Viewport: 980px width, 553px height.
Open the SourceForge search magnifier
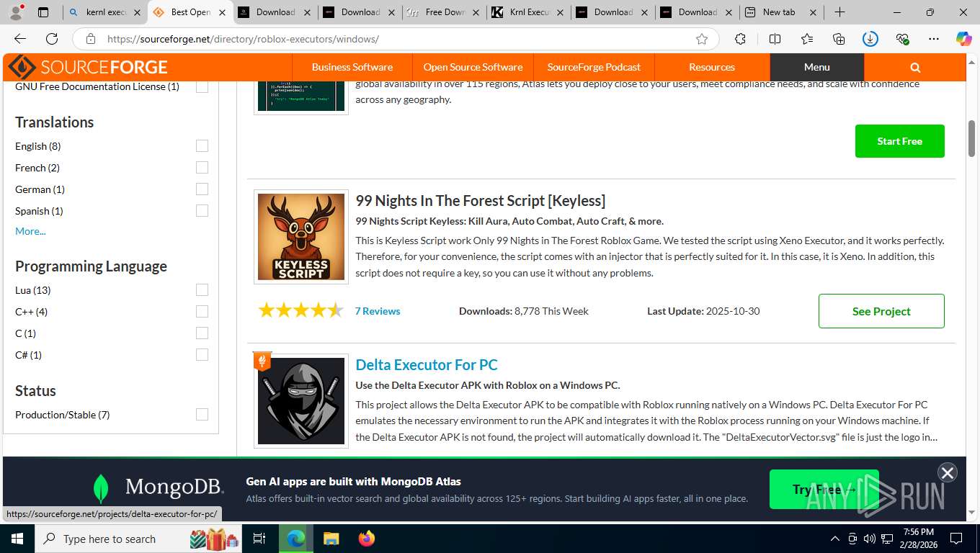tap(915, 67)
